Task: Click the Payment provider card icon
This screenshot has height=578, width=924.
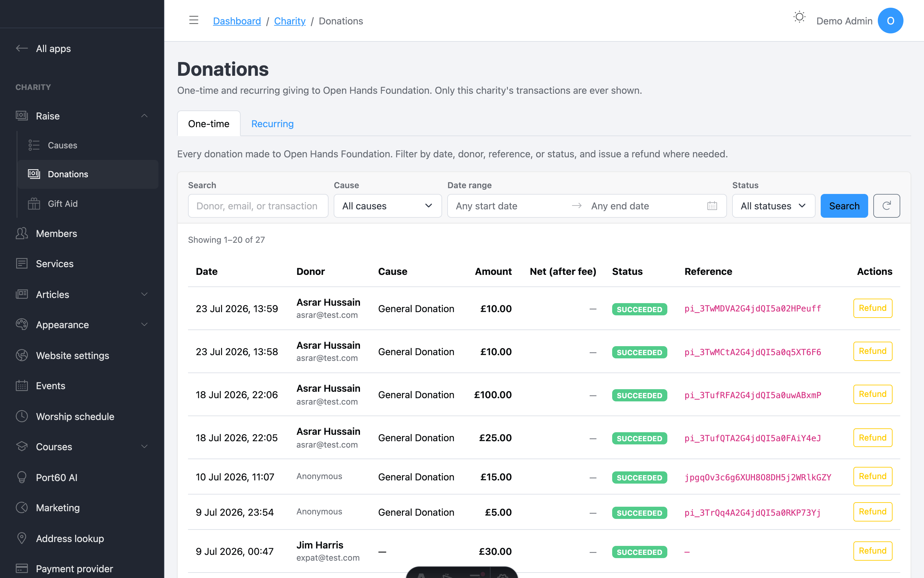Action: (x=22, y=568)
